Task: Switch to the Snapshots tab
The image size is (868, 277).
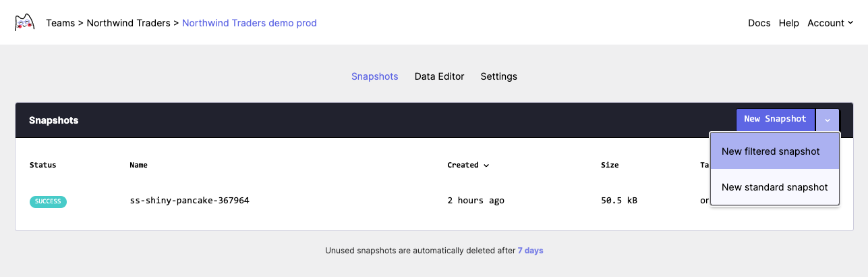Action: click(x=374, y=76)
